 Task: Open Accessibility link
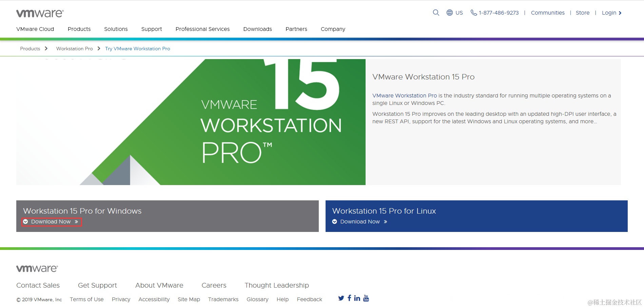[154, 299]
